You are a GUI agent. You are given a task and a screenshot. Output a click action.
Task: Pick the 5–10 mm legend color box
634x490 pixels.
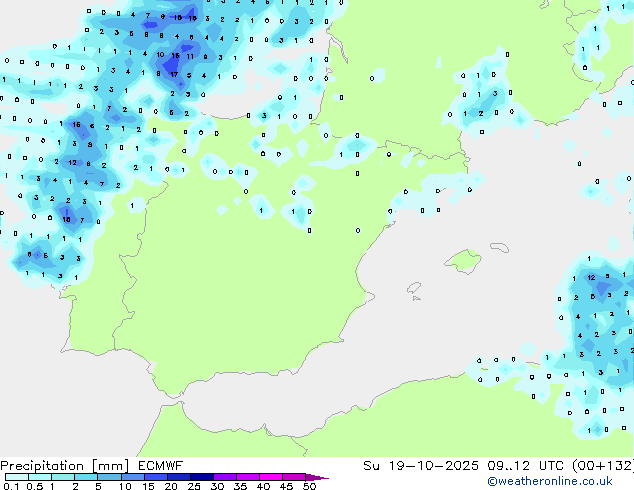[109, 477]
